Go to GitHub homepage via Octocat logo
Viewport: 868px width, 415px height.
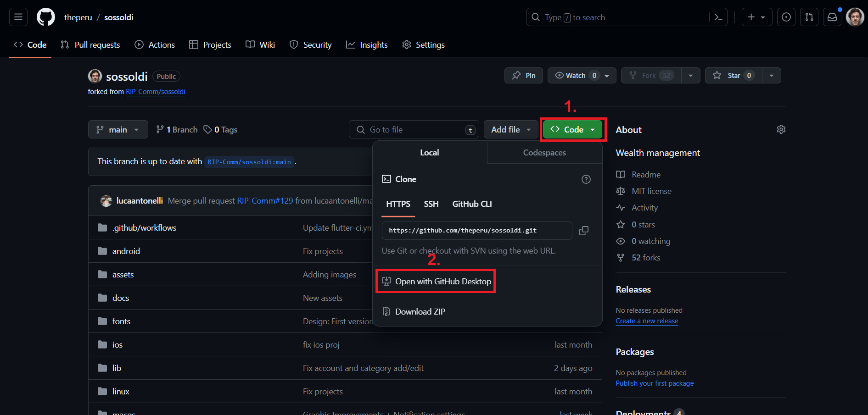(x=46, y=17)
